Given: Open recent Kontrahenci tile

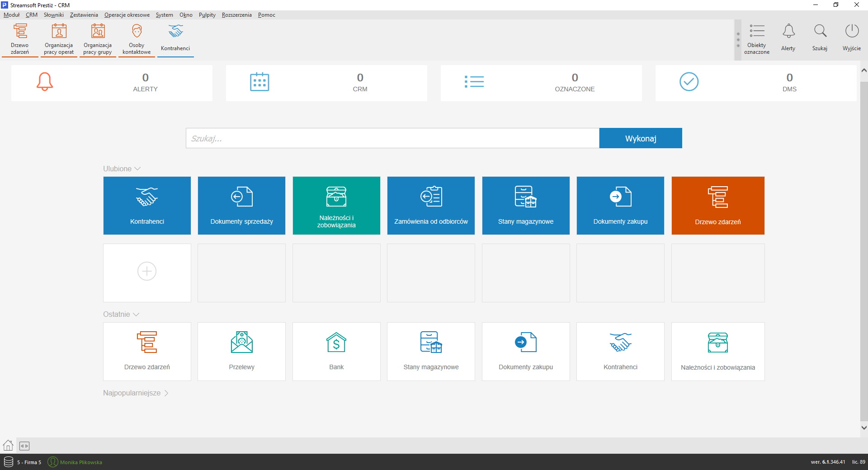Looking at the screenshot, I should [x=620, y=351].
